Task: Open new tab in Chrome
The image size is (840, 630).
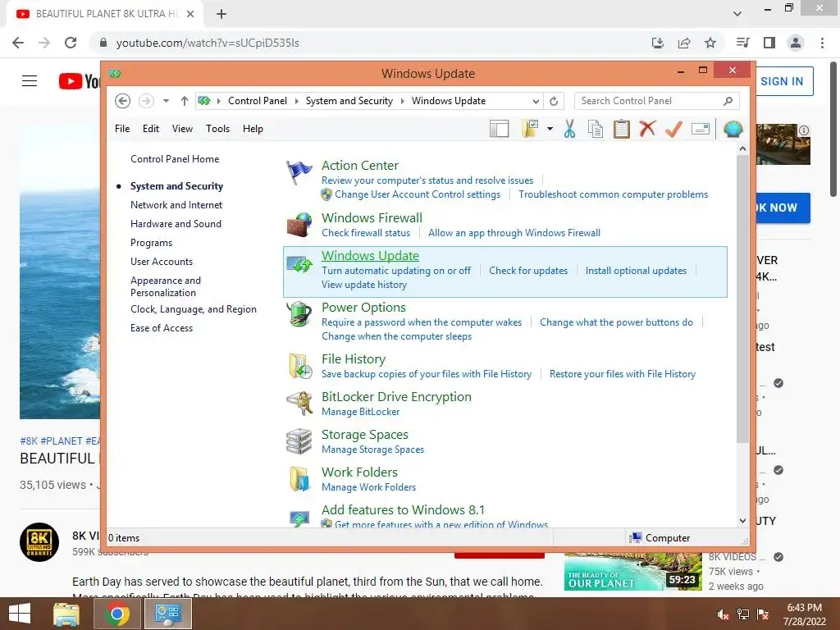Action: [221, 14]
